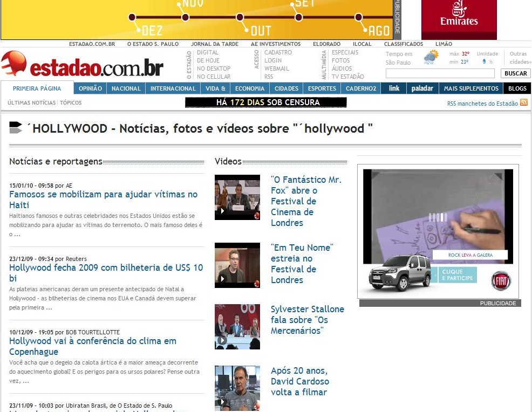This screenshot has height=412, width=532.
Task: Open the Caderno2 section
Action: 361,88
